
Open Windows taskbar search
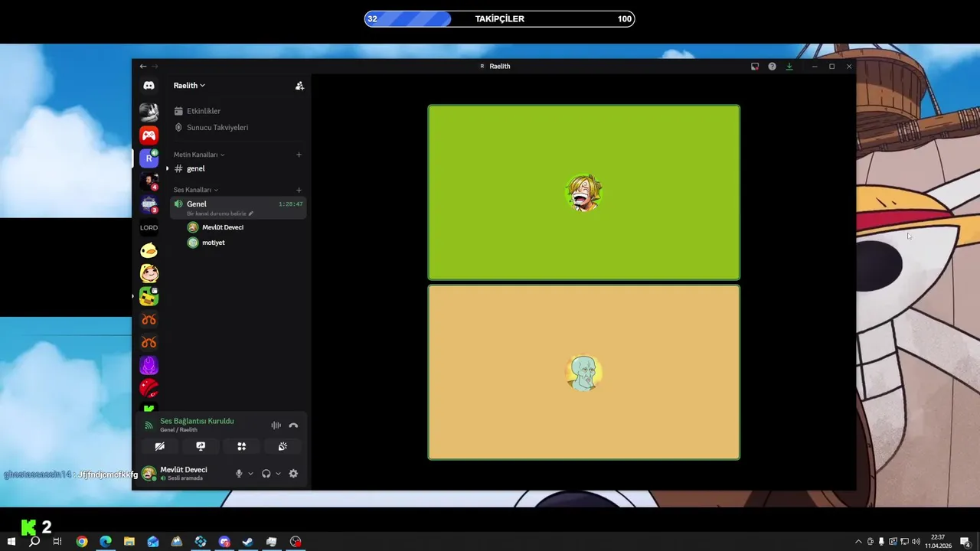34,542
